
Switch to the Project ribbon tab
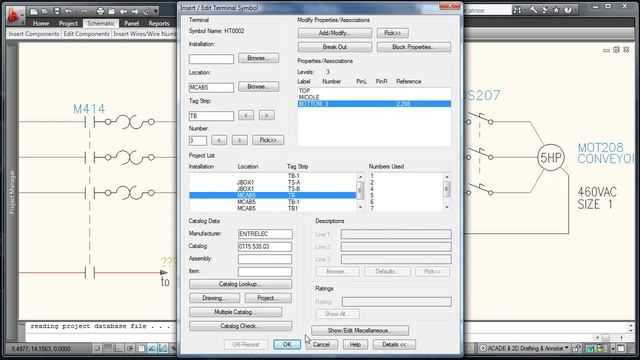[68, 23]
